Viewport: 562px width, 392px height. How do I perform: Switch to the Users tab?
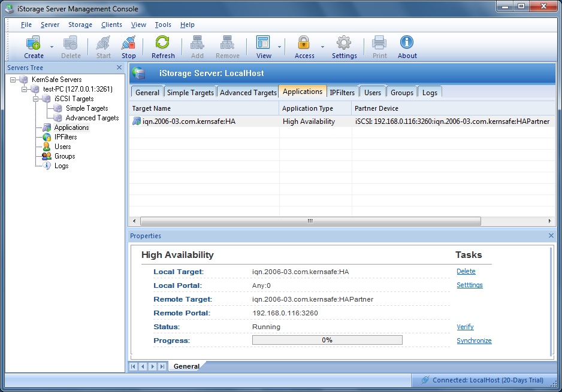pyautogui.click(x=373, y=92)
